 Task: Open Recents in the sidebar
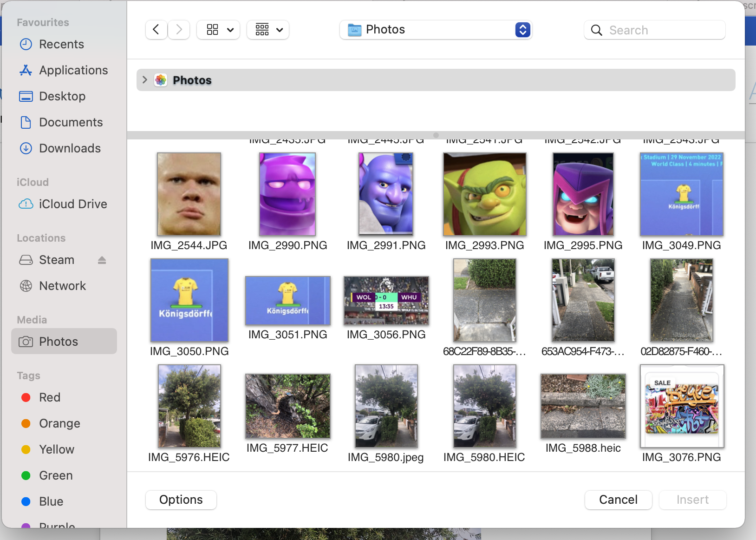[x=64, y=44]
